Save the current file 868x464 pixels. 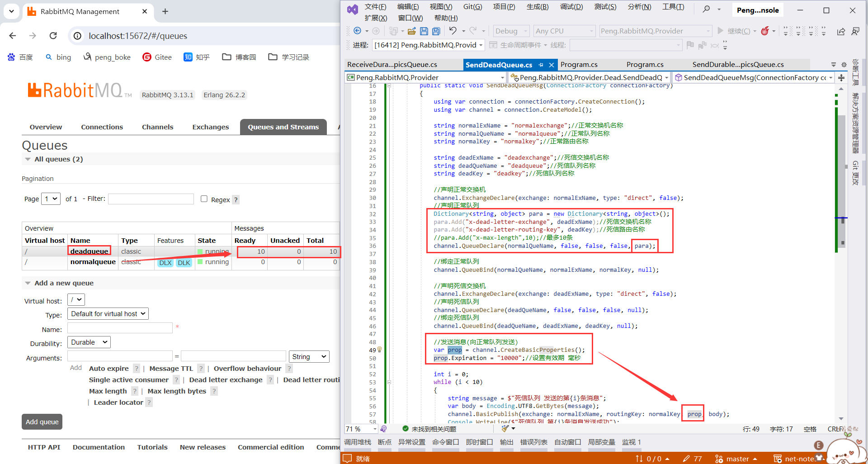click(x=424, y=31)
